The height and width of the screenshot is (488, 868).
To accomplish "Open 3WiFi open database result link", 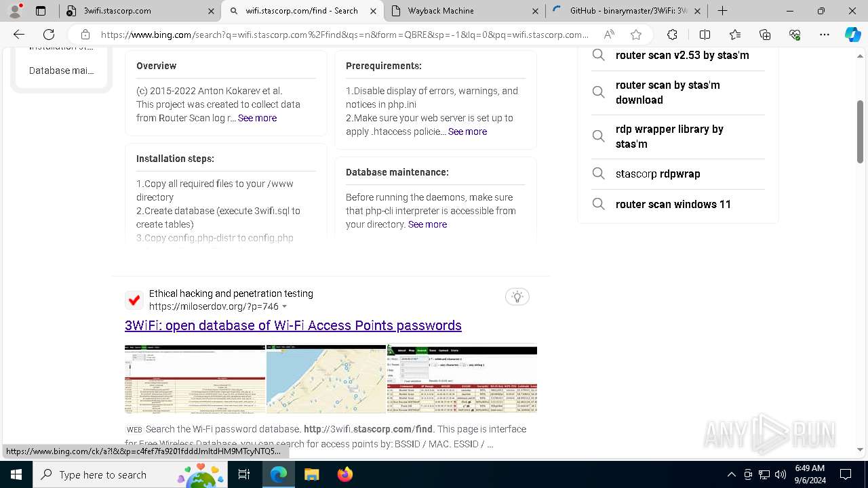I will (293, 325).
